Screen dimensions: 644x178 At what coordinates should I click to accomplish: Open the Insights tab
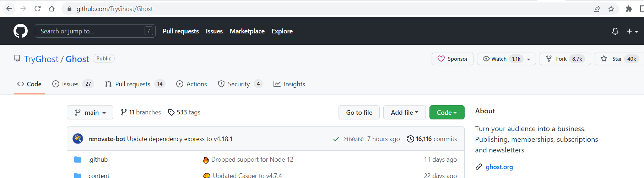click(289, 84)
